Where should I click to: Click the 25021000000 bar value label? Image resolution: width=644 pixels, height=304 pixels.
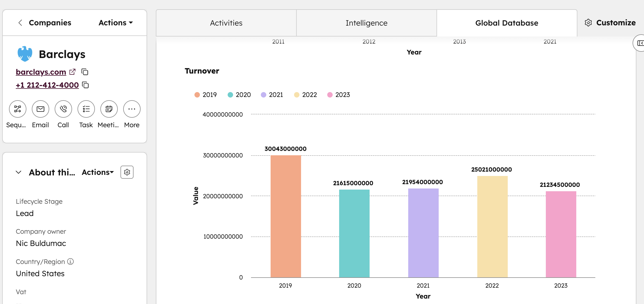tap(492, 169)
